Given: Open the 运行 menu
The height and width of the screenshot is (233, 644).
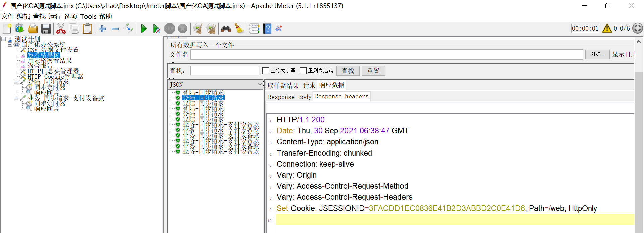Looking at the screenshot, I should click(x=55, y=16).
